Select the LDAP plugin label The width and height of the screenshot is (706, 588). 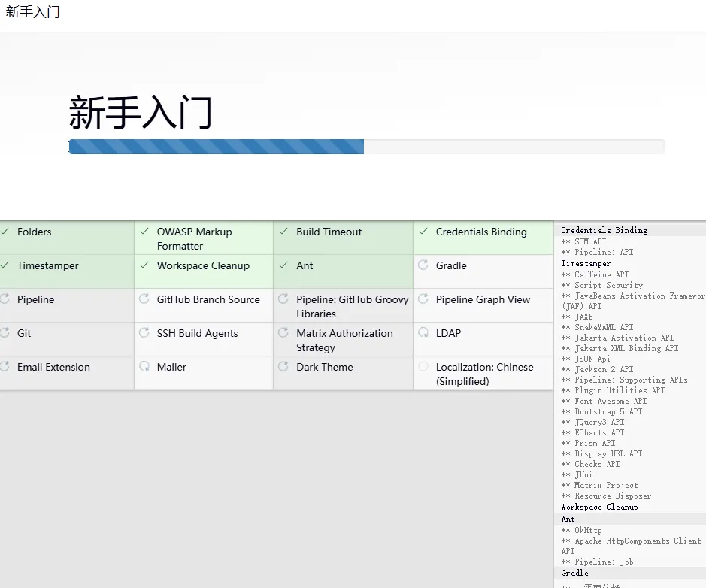(x=448, y=333)
